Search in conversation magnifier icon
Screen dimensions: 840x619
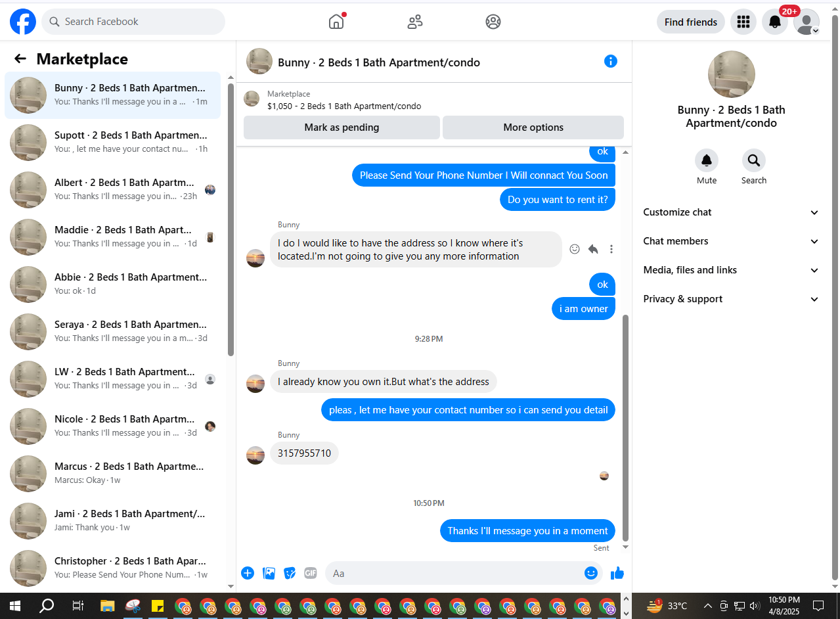coord(754,160)
